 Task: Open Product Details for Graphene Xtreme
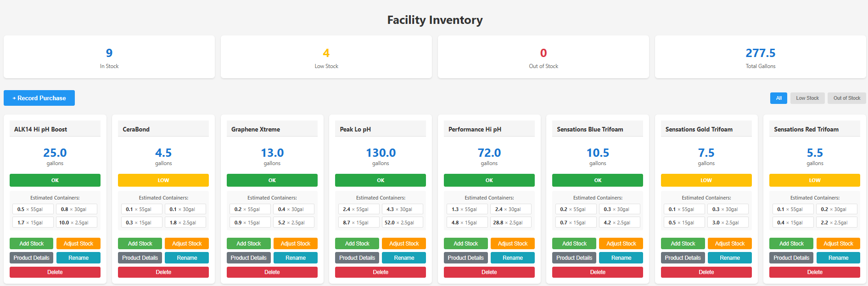248,258
